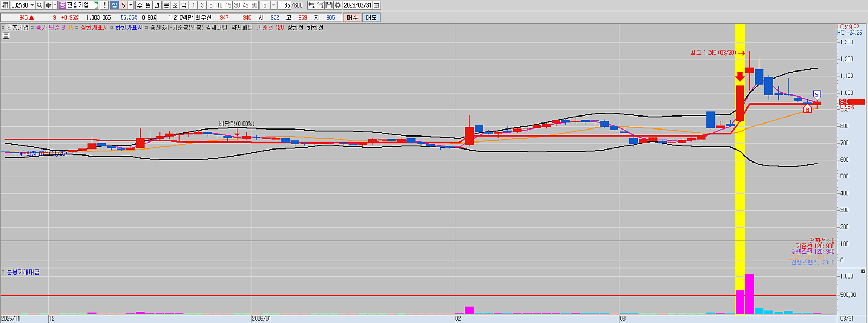Click the add line indicator icon
Image resolution: width=868 pixels, height=323 pixels.
tap(320, 5)
